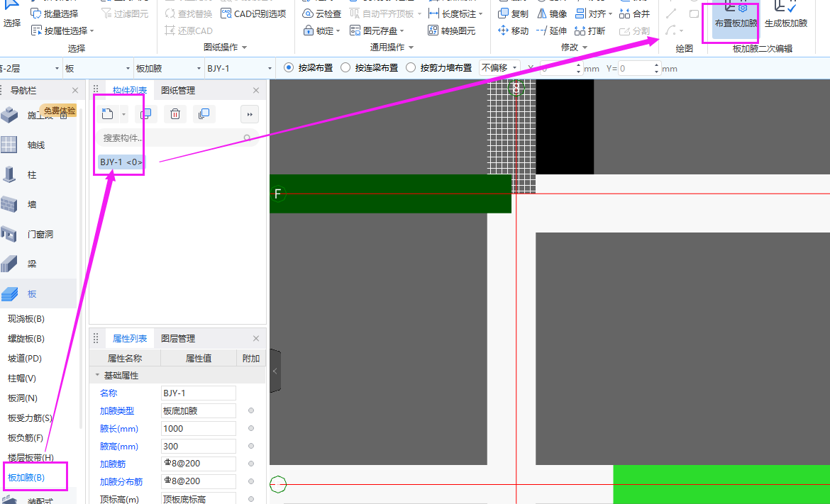Toggle the 腋高 additional attribute circle

(x=251, y=446)
